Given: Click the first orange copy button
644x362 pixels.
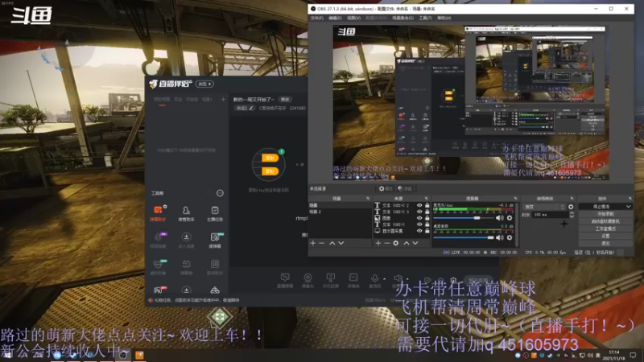Looking at the screenshot, I should pyautogui.click(x=270, y=158).
